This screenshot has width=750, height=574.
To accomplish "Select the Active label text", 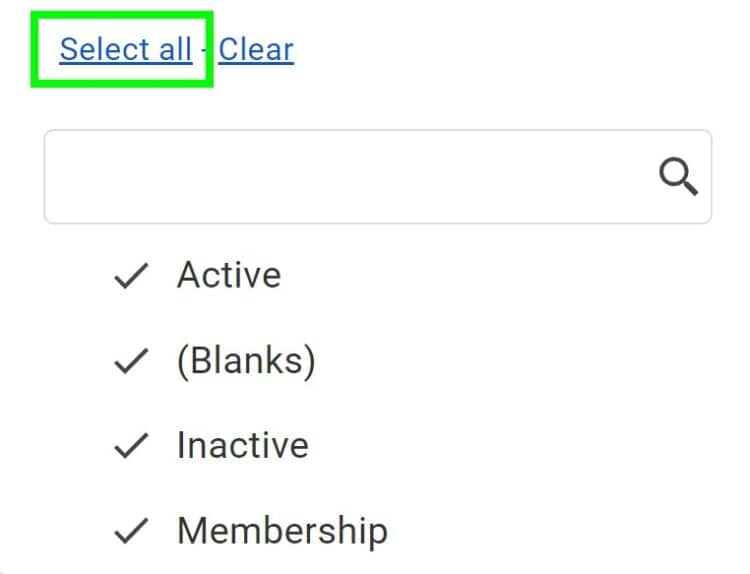I will pyautogui.click(x=229, y=275).
